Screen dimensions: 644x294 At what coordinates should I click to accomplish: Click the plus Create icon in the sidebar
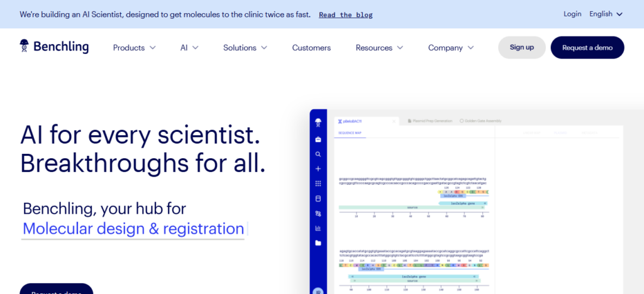318,168
